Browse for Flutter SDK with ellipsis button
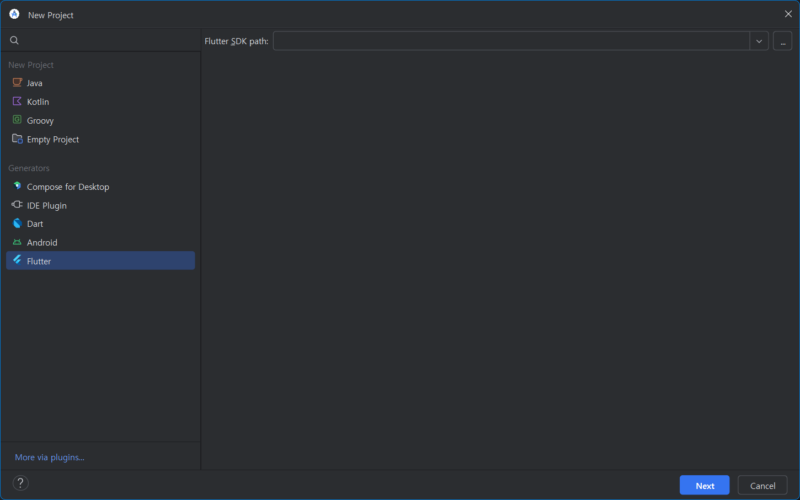800x500 pixels. click(x=783, y=41)
